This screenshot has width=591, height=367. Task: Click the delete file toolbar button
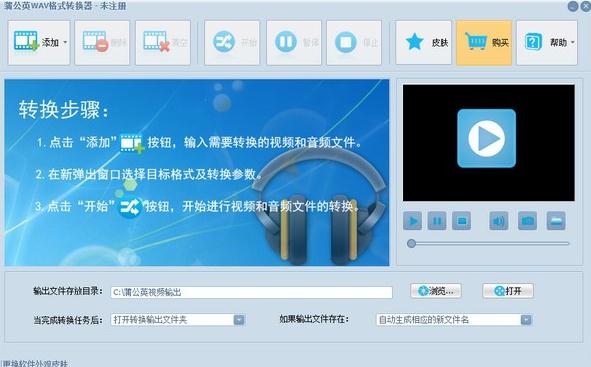pyautogui.click(x=102, y=43)
